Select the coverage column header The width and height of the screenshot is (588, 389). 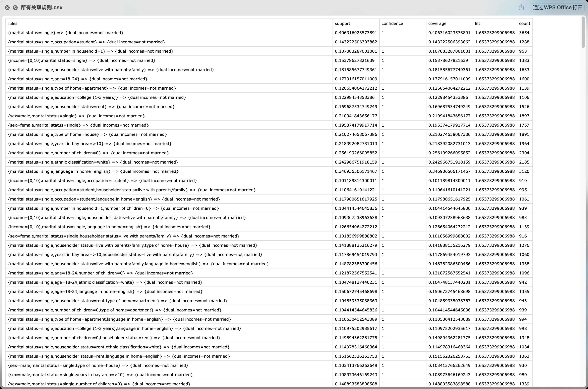click(437, 24)
